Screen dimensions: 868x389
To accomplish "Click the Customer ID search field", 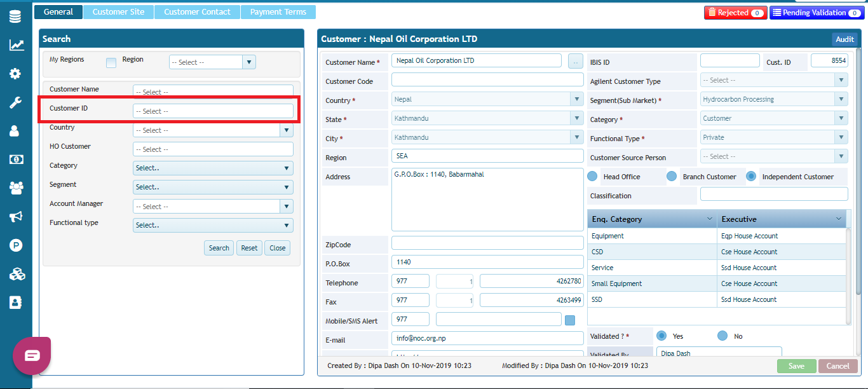I will pos(213,111).
